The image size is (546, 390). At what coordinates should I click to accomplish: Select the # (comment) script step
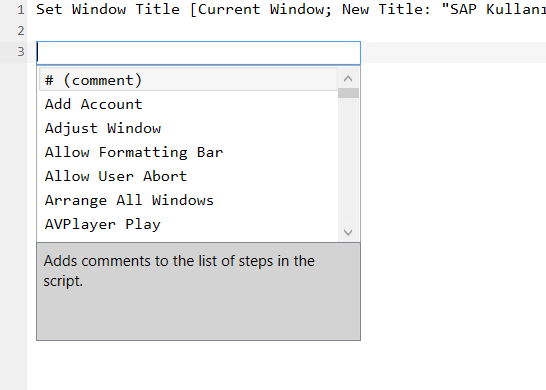coord(188,80)
